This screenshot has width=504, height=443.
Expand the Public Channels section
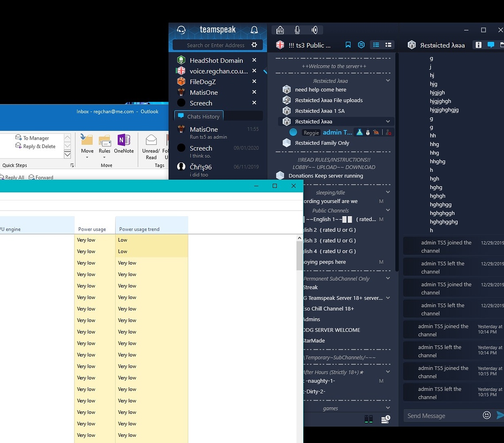click(387, 210)
